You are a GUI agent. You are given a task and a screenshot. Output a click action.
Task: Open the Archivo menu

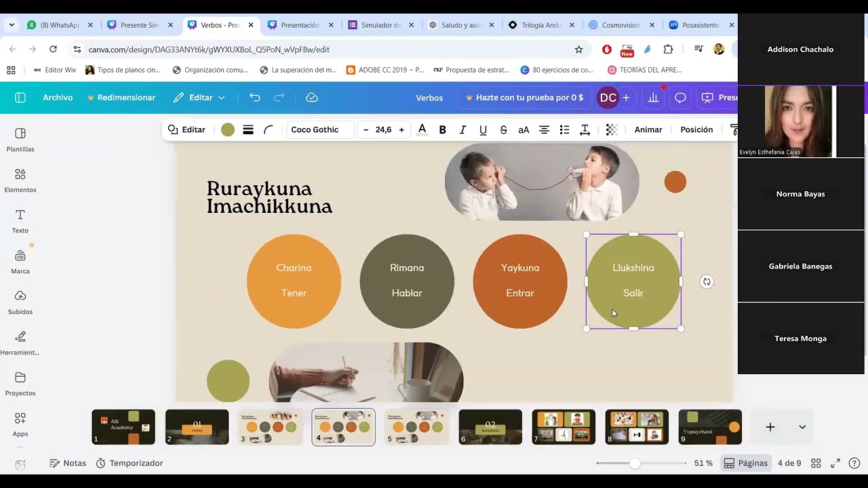tap(58, 98)
